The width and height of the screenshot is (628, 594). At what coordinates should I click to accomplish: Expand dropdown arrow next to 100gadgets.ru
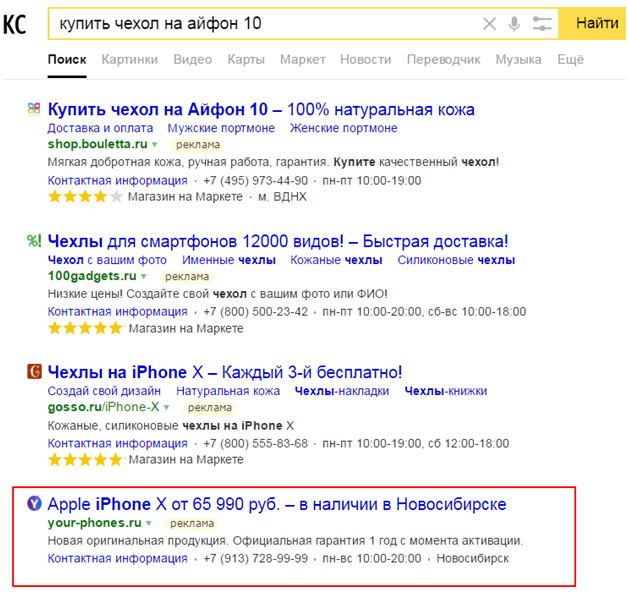pos(143,276)
